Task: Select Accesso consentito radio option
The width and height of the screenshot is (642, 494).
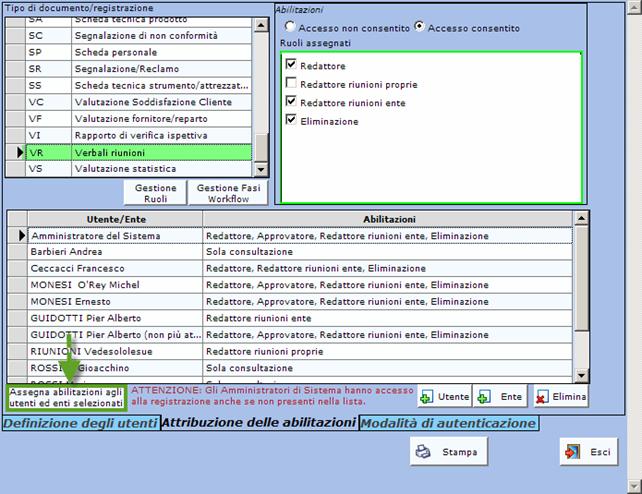Action: coord(419,27)
